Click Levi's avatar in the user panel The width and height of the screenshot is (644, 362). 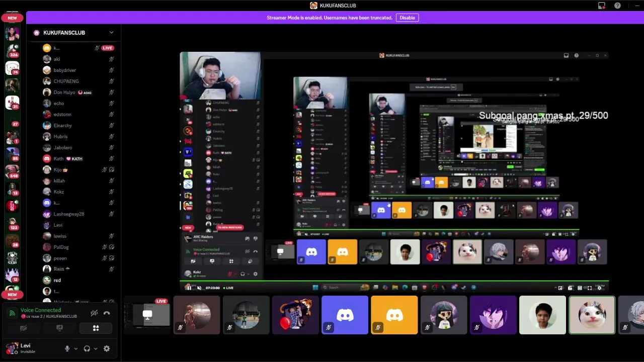pos(12,348)
